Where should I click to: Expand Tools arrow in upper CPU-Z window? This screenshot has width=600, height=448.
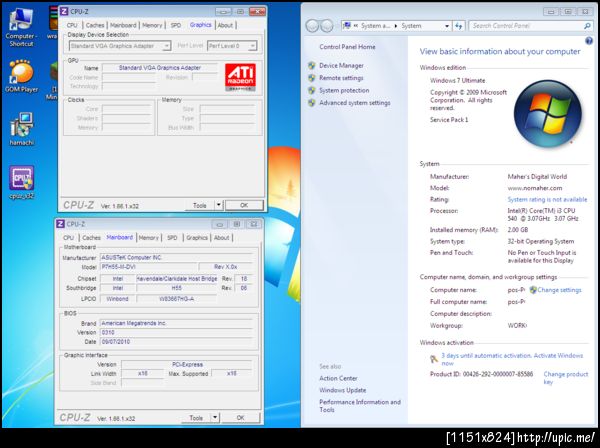(x=218, y=205)
